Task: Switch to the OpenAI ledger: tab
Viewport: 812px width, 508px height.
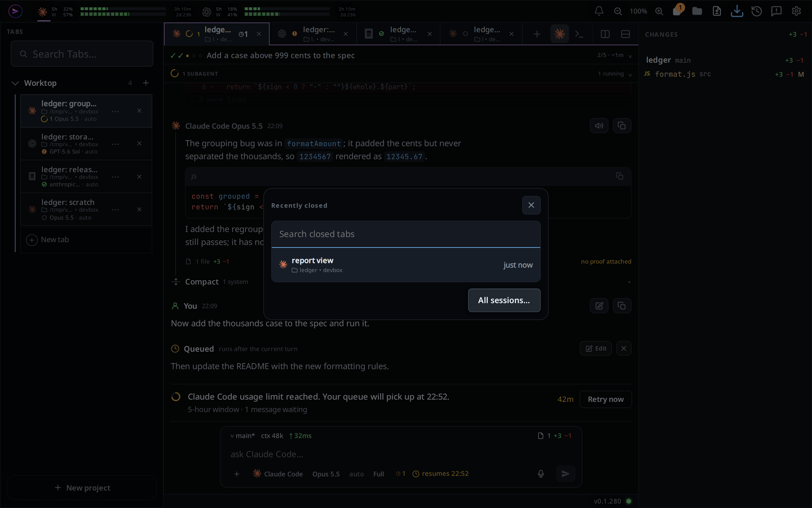Action: pos(313,34)
